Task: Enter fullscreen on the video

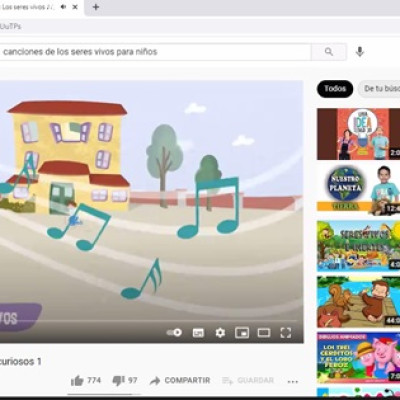Action: click(x=286, y=332)
